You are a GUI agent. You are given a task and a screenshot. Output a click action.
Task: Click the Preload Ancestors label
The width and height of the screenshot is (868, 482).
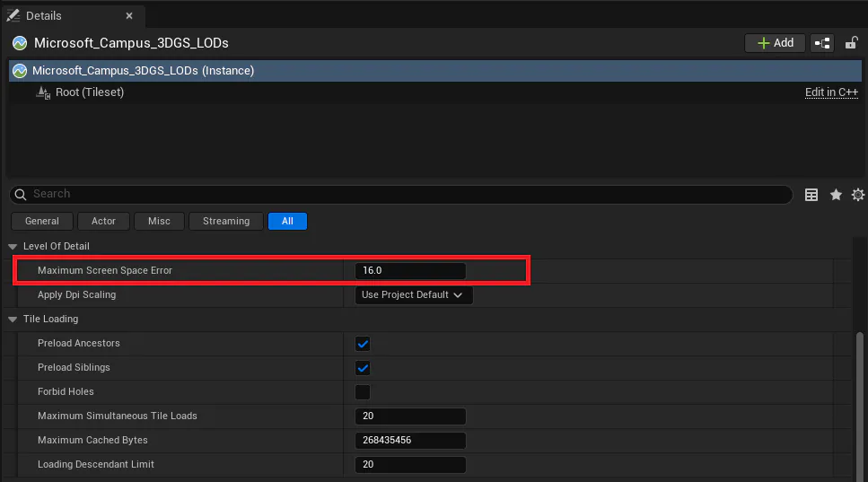pos(79,343)
